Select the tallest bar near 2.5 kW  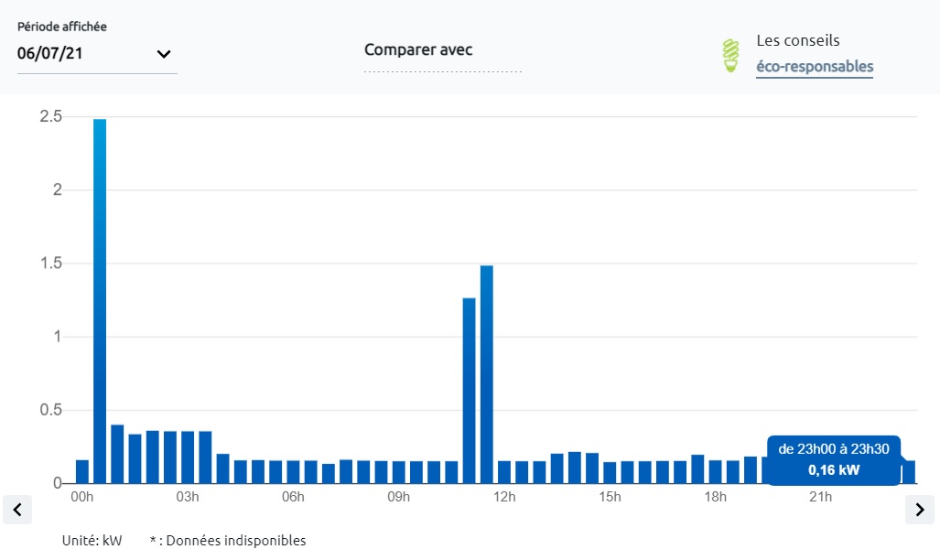pyautogui.click(x=100, y=300)
